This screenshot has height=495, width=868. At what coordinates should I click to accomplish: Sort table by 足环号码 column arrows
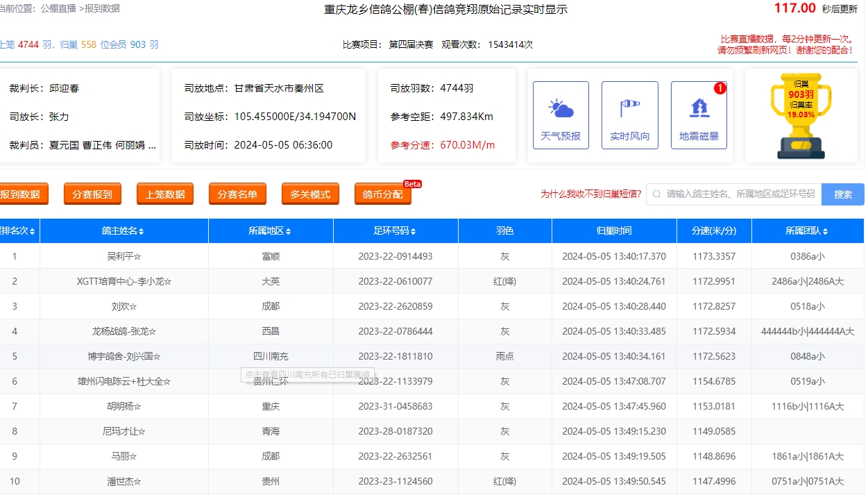click(413, 231)
